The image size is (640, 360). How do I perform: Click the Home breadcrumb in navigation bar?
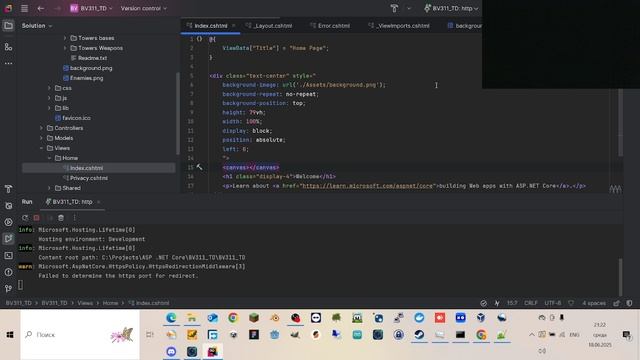coord(110,303)
